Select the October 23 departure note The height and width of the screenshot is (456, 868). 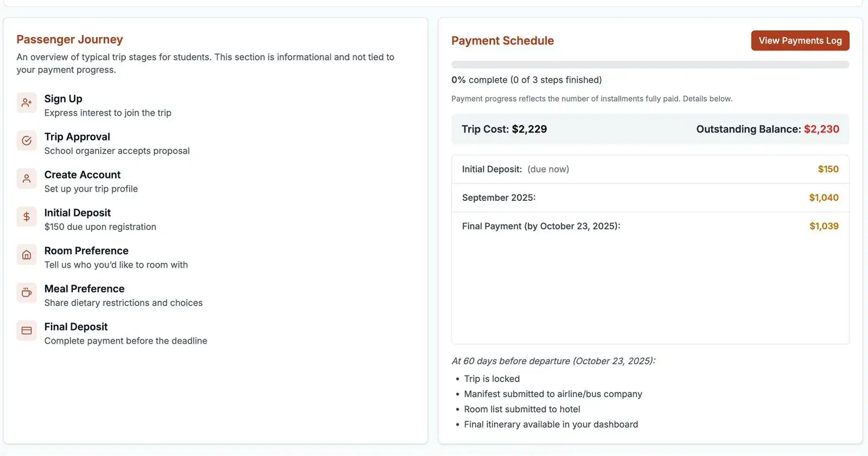(x=554, y=360)
